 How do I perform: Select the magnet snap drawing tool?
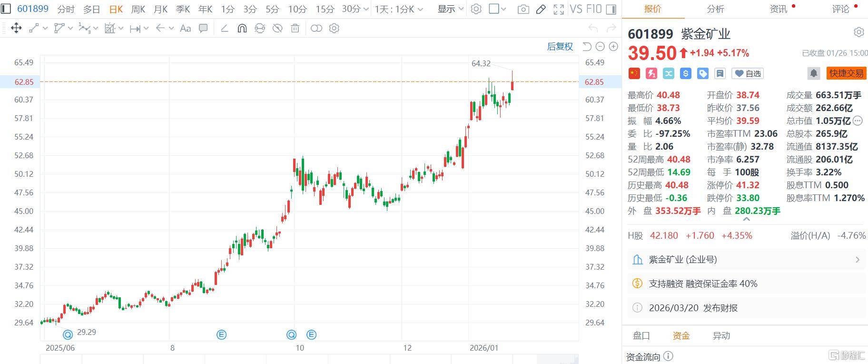tap(242, 29)
